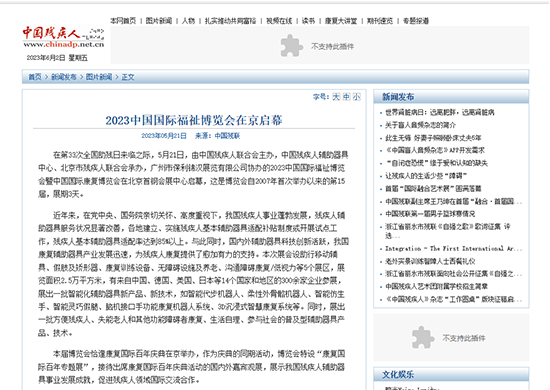This screenshot has width=550, height=390.
Task: Click the article paragraph beginning 近年来，在党中央
Action: 193,274
